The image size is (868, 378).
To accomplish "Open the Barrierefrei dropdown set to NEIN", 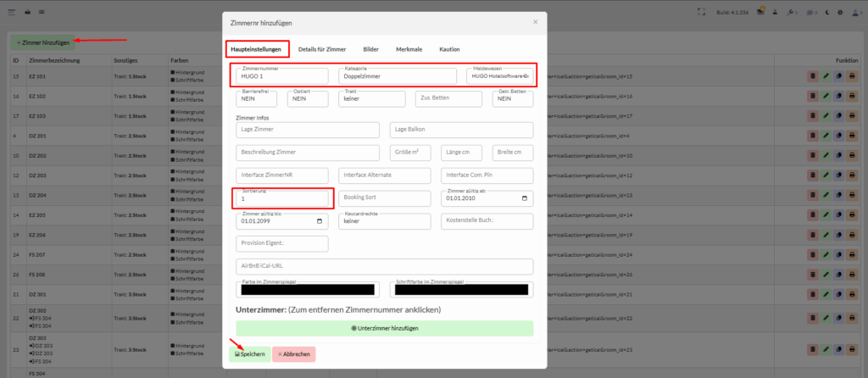I will click(x=258, y=99).
